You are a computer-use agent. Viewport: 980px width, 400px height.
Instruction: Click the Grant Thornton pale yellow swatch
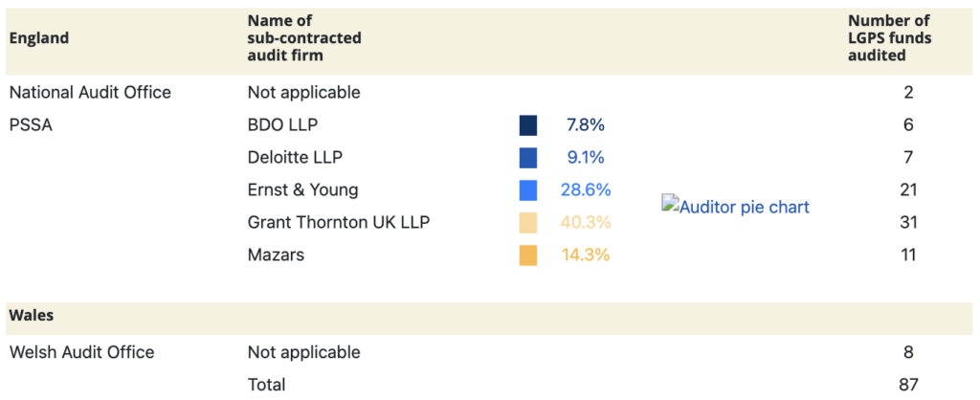528,223
